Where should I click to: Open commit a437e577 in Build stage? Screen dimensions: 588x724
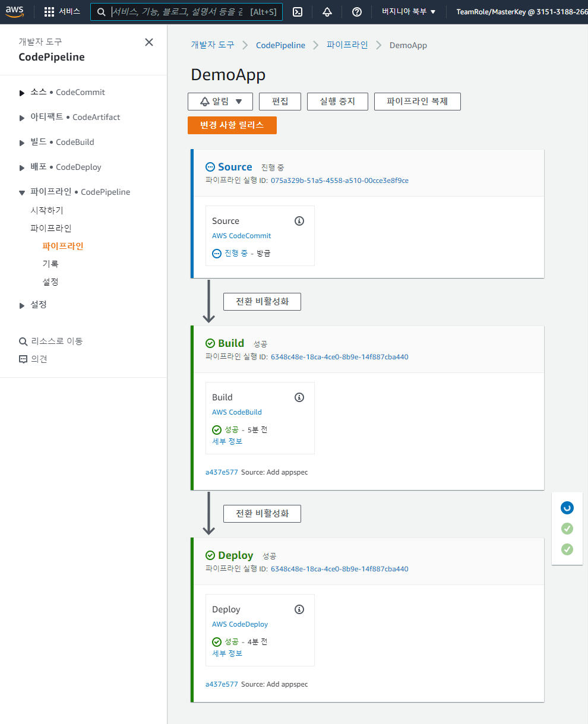tap(222, 472)
